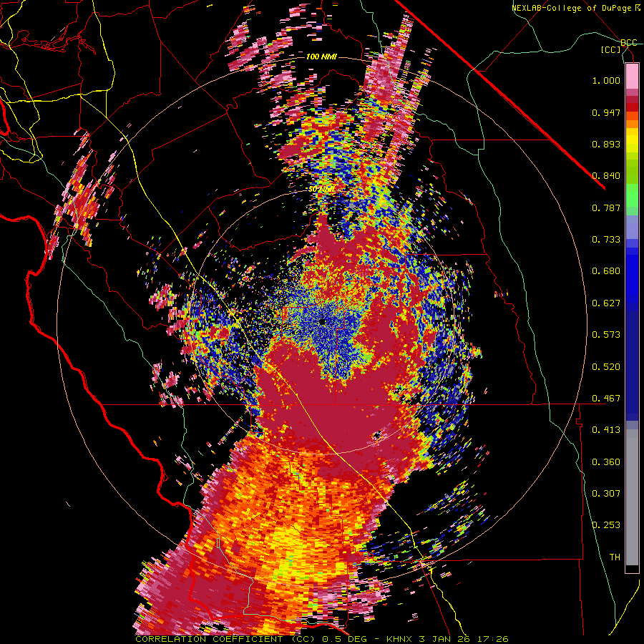This screenshot has height=644, width=644.
Task: Select the 0.787 scale value
Action: coord(606,208)
